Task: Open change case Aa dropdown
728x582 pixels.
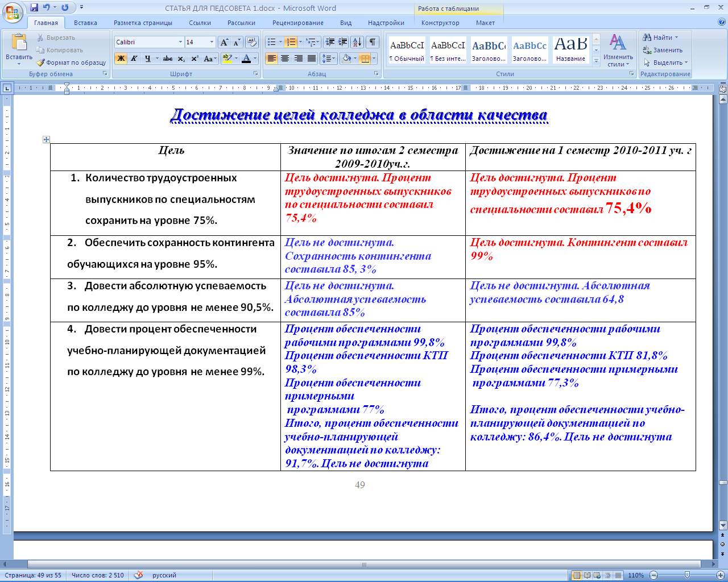Action: (x=209, y=59)
